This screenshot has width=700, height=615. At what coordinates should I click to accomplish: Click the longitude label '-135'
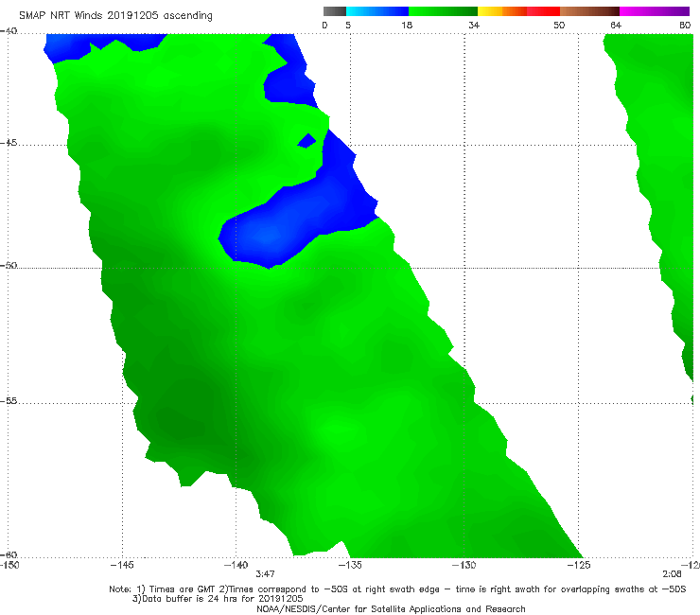[350, 565]
